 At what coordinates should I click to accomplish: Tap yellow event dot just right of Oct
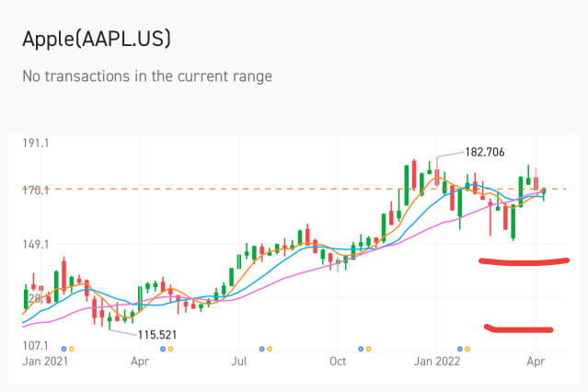tap(368, 349)
